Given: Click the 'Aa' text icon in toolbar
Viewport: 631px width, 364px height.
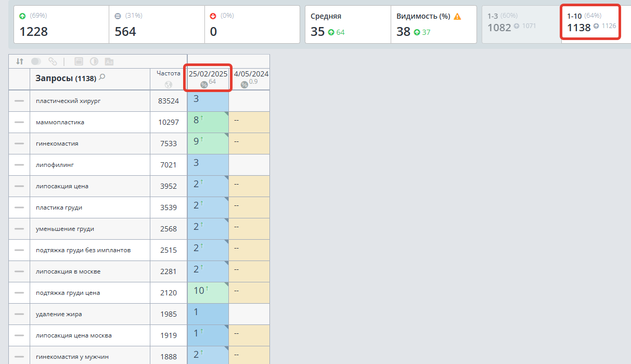Looking at the screenshot, I should tap(109, 61).
